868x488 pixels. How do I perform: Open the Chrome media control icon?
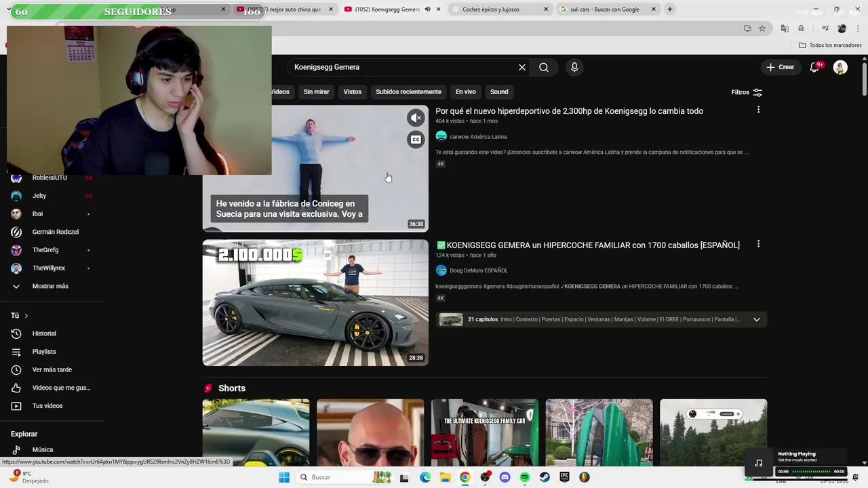(x=825, y=28)
